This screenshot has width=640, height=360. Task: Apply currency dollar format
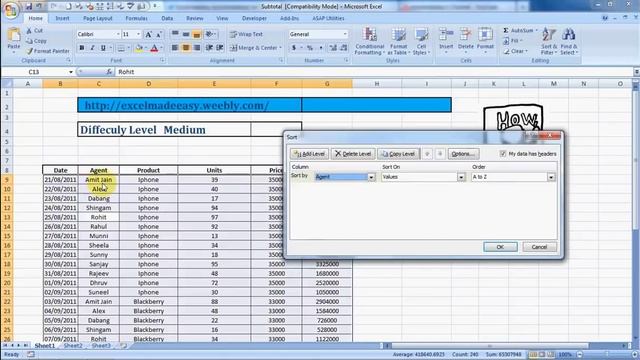point(293,48)
